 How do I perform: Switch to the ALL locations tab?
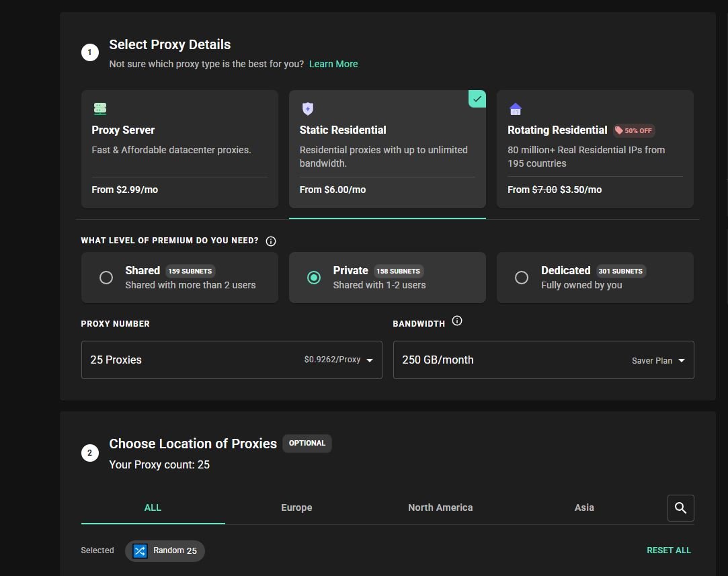click(x=153, y=507)
